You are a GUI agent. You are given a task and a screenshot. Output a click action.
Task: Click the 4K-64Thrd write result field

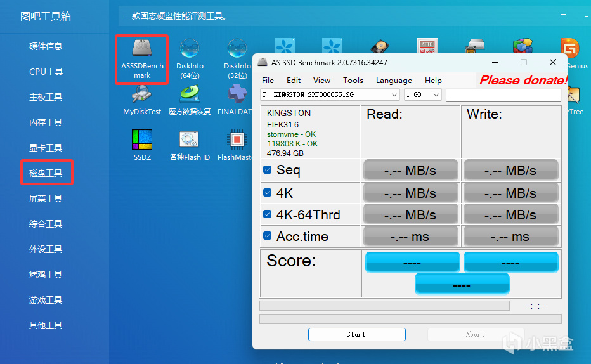point(510,215)
